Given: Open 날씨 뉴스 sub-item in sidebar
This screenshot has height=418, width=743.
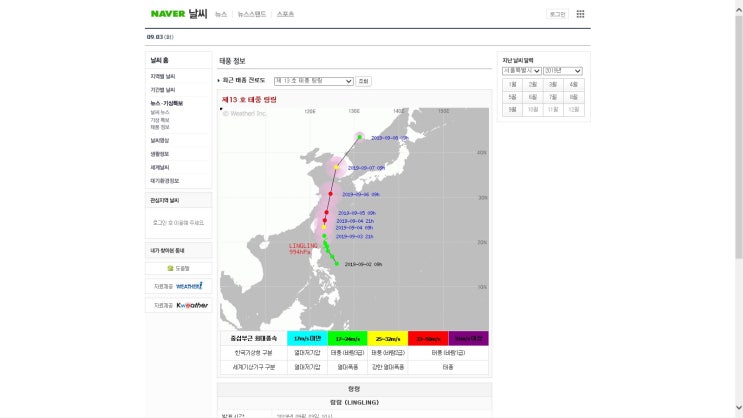Looking at the screenshot, I should click(160, 112).
